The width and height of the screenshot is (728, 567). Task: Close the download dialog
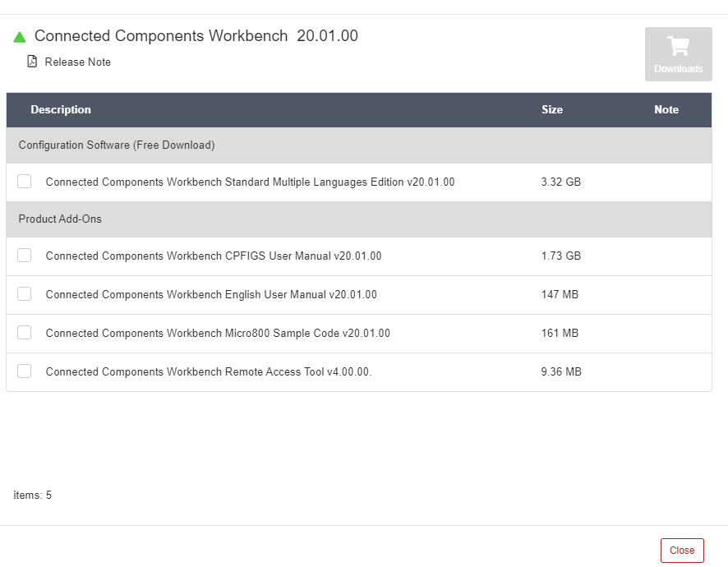(682, 551)
